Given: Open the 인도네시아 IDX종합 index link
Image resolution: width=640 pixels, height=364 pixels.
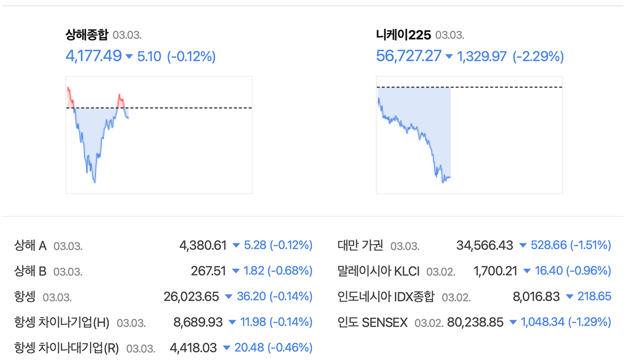Looking at the screenshot, I should pyautogui.click(x=386, y=297).
